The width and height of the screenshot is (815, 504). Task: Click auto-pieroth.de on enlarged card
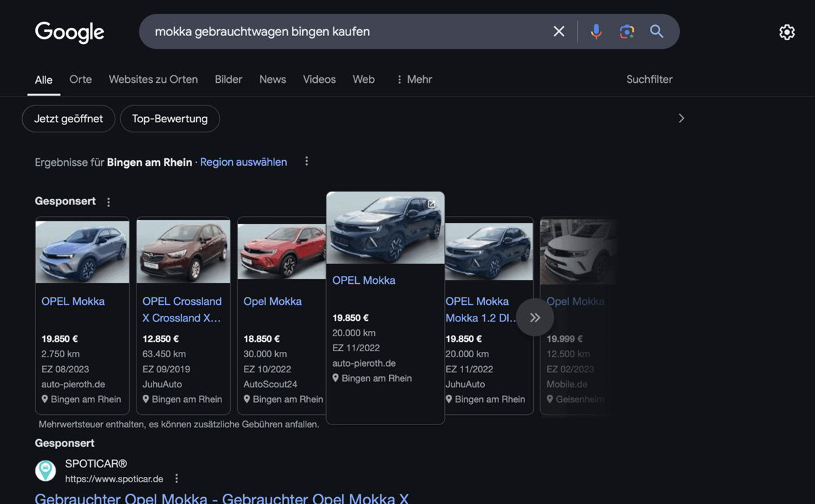point(364,363)
